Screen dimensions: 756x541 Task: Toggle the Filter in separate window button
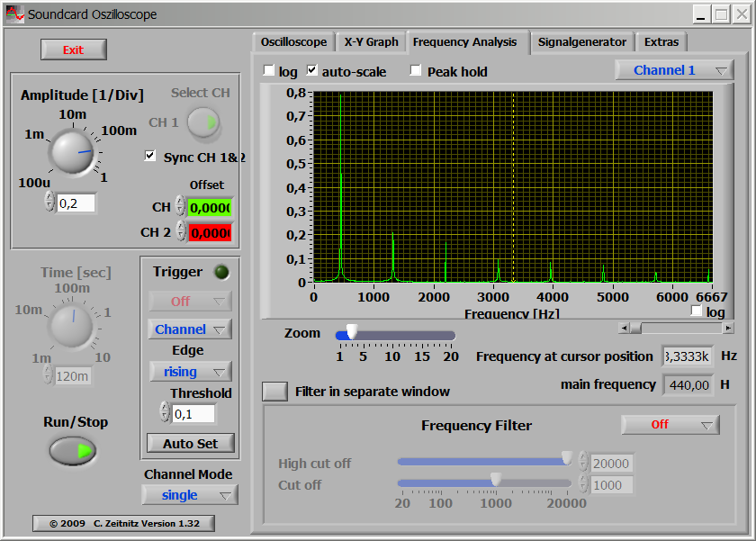(274, 392)
